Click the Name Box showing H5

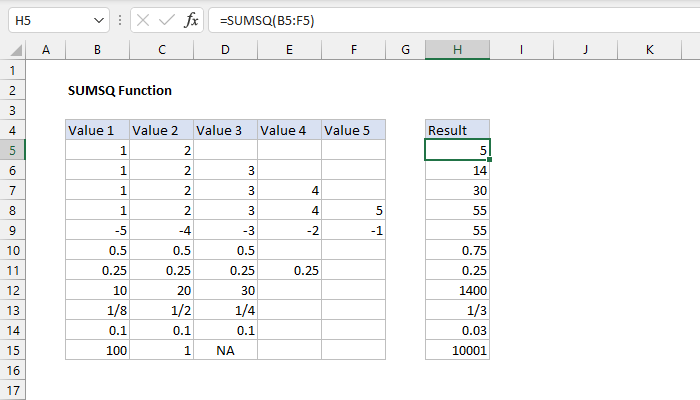click(x=58, y=21)
